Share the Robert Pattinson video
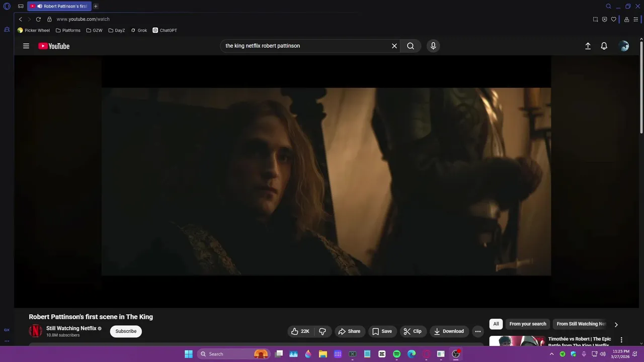Viewport: 644px width, 362px height. click(349, 331)
